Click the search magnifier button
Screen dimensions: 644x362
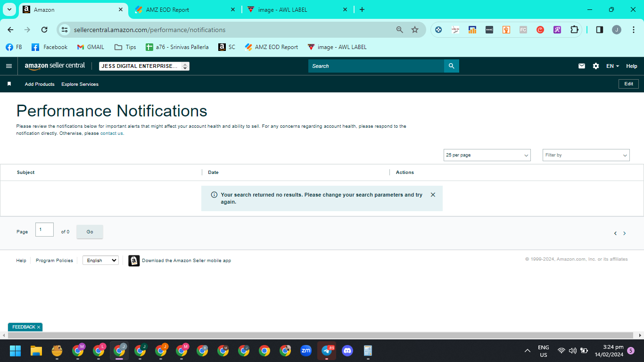[451, 66]
